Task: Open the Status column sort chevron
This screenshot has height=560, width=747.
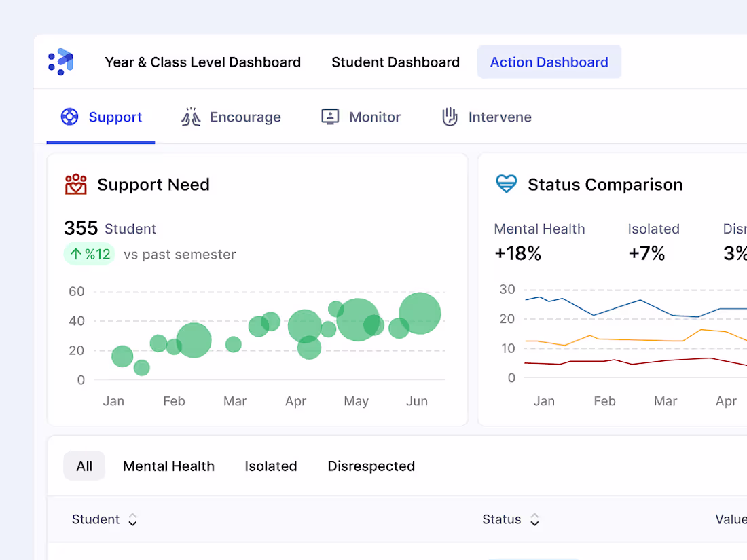Action: point(534,519)
